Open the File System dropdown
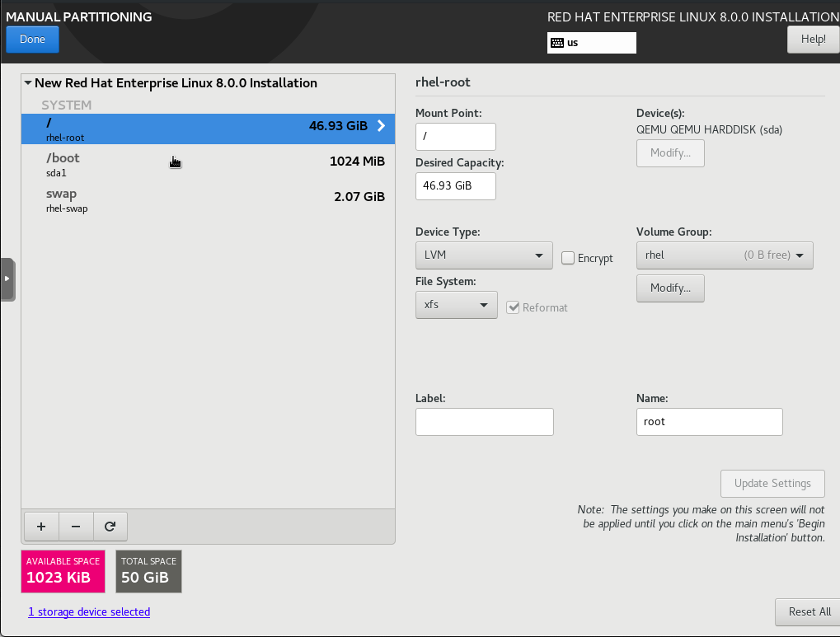Viewport: 840px width, 637px height. (457, 305)
